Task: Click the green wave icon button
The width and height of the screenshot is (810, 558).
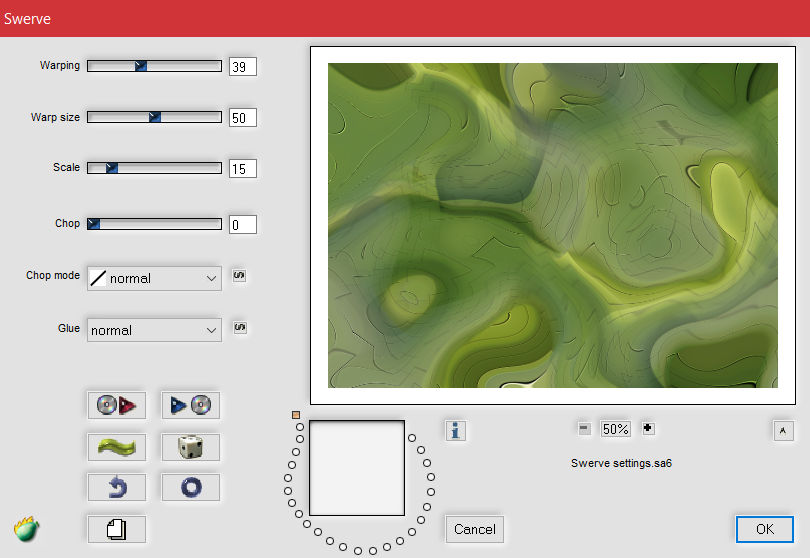Action: point(117,447)
